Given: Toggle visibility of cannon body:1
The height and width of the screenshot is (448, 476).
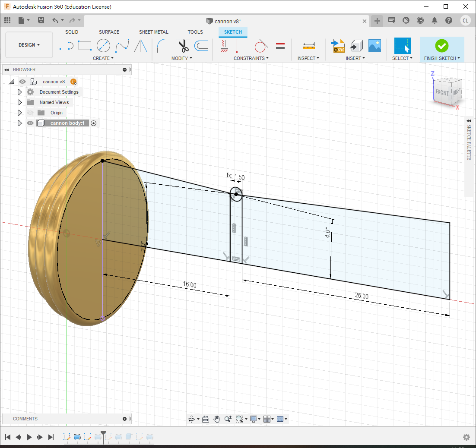Looking at the screenshot, I should [x=30, y=123].
